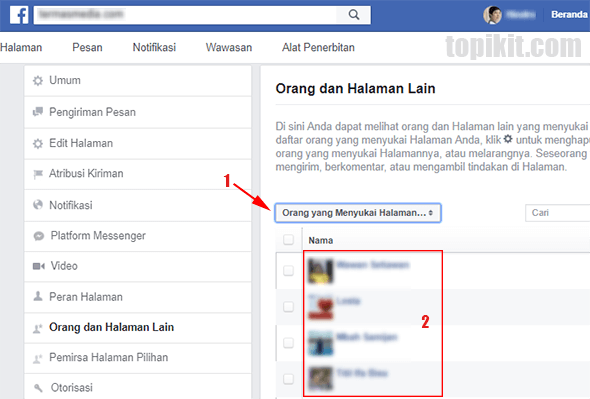Select Orang dan Halaman Lain in sidebar
This screenshot has width=590, height=399.
tap(138, 327)
